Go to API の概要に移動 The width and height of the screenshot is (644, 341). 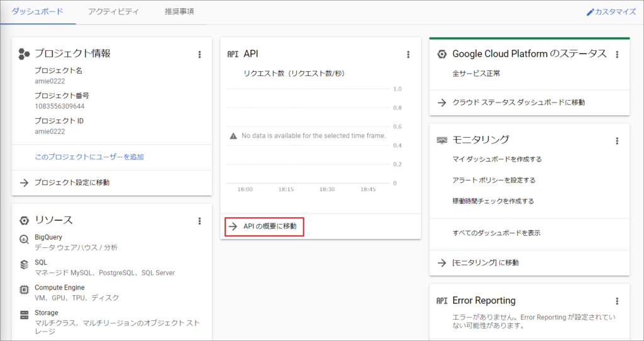click(270, 226)
